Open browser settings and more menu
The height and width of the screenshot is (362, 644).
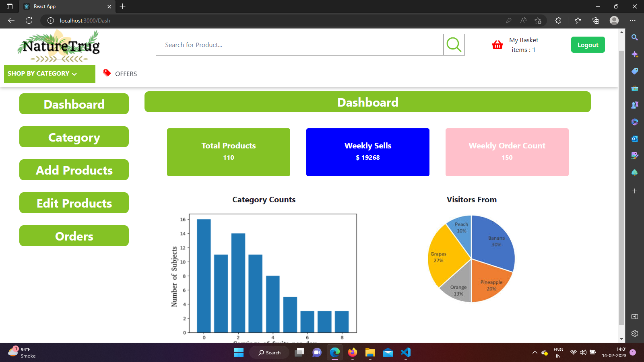[633, 21]
